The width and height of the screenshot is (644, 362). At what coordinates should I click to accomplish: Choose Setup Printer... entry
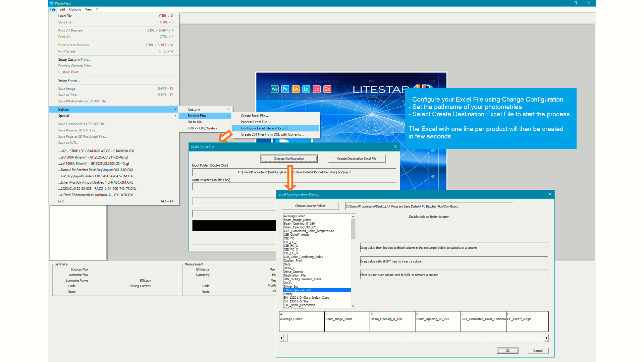pos(114,80)
